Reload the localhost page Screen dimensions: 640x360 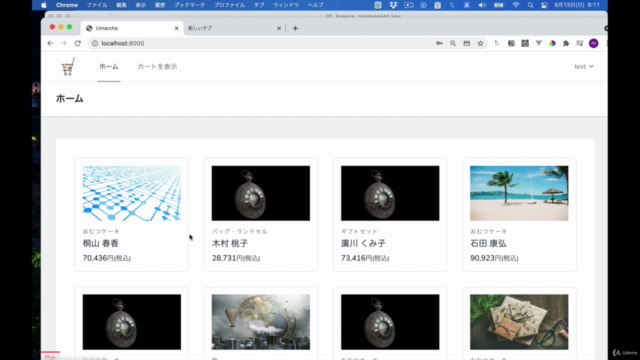78,43
